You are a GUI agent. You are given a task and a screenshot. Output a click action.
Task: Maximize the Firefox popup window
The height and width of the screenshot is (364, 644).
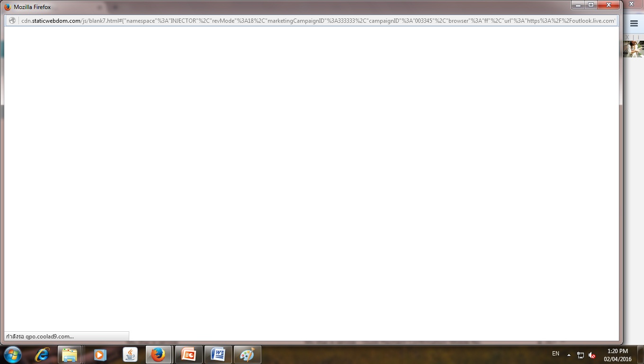[x=591, y=5]
